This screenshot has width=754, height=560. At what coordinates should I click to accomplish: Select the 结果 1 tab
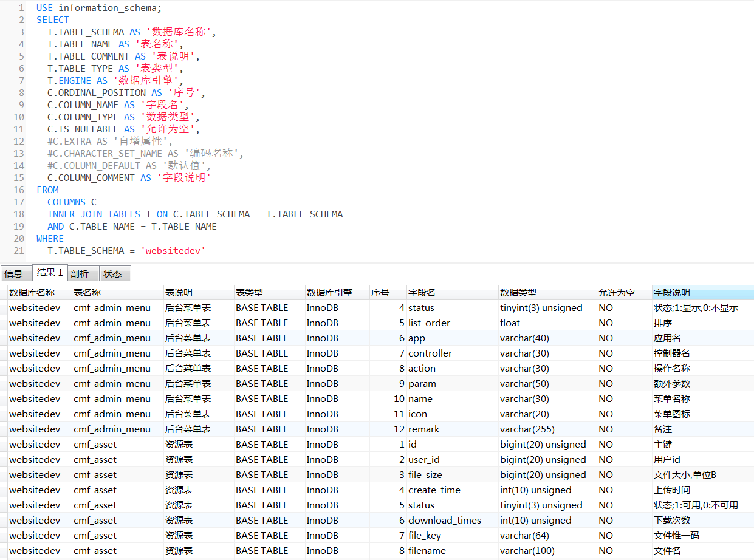coord(49,273)
